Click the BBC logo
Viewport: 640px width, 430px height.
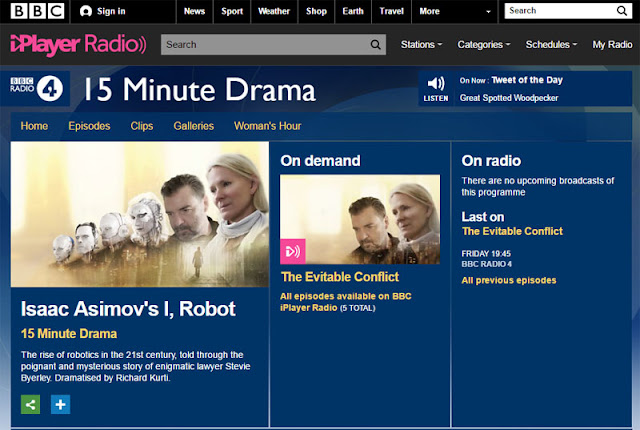click(37, 11)
